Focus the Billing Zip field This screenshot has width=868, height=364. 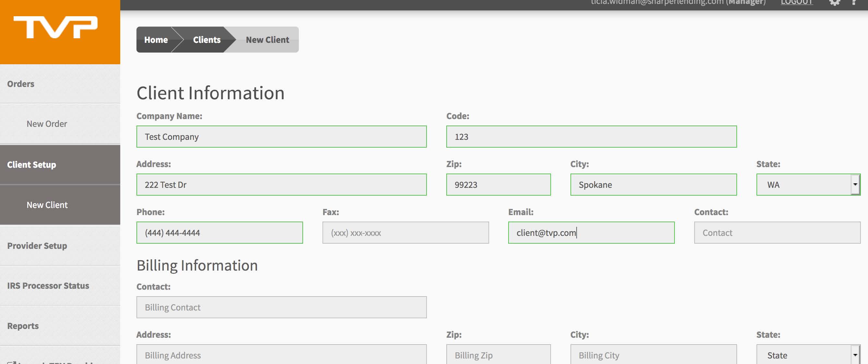tap(499, 355)
